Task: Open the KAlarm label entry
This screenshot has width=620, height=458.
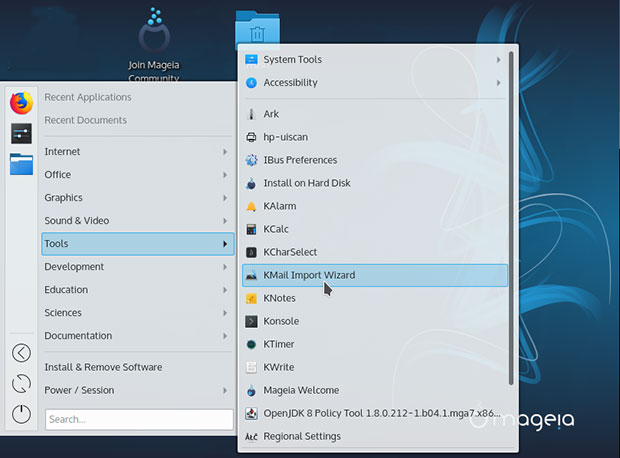Action: click(x=280, y=206)
